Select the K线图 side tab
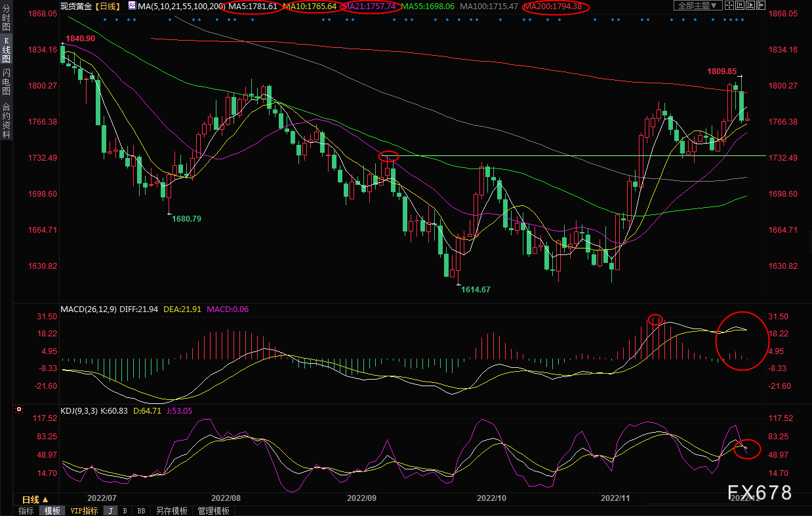This screenshot has height=516, width=812. [x=6, y=50]
